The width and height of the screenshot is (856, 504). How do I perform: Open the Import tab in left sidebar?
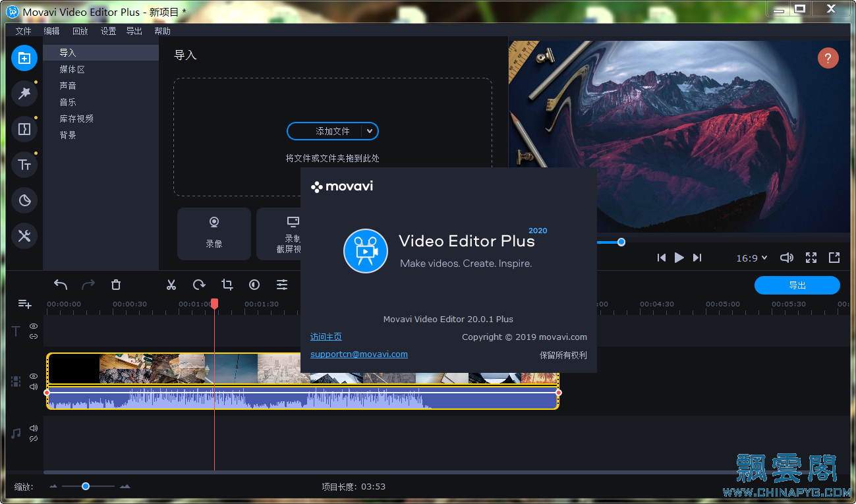[24, 58]
